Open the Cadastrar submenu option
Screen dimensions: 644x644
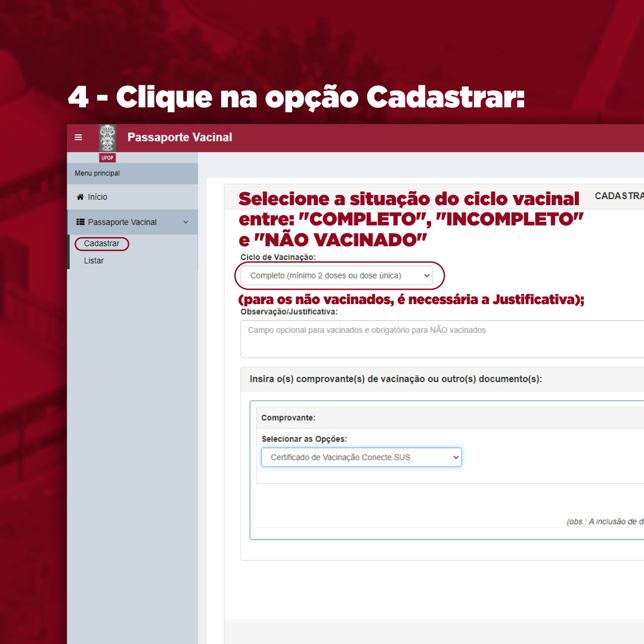pyautogui.click(x=102, y=243)
